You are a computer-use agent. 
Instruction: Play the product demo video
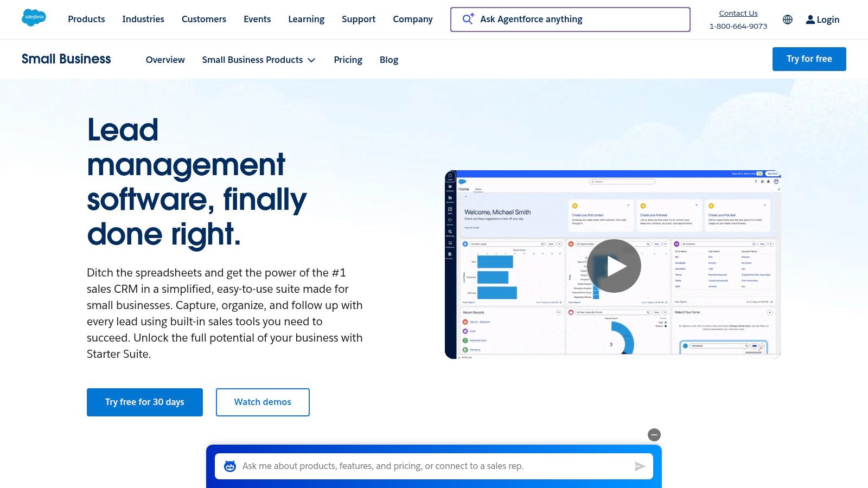614,266
